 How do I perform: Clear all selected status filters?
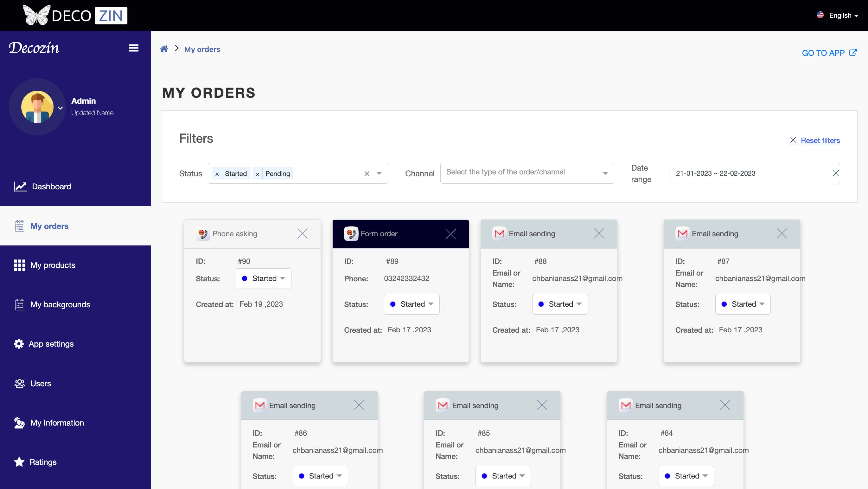coord(367,174)
